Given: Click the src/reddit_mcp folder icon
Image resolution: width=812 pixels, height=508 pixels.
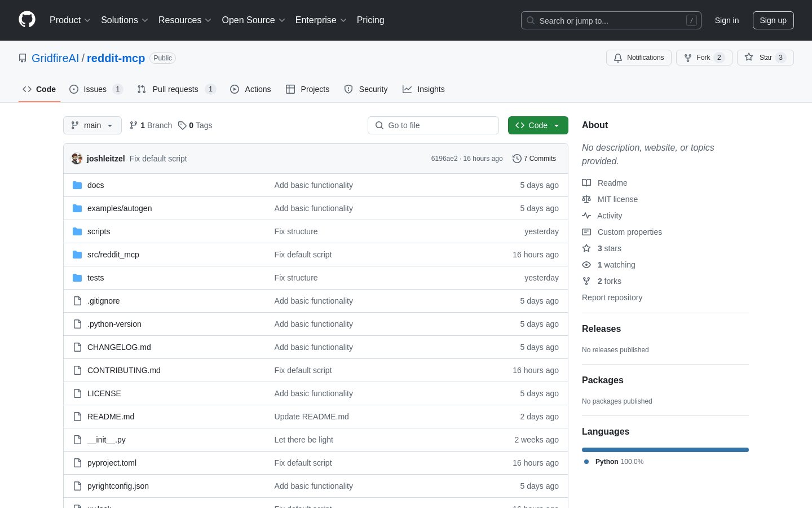Looking at the screenshot, I should pyautogui.click(x=77, y=255).
